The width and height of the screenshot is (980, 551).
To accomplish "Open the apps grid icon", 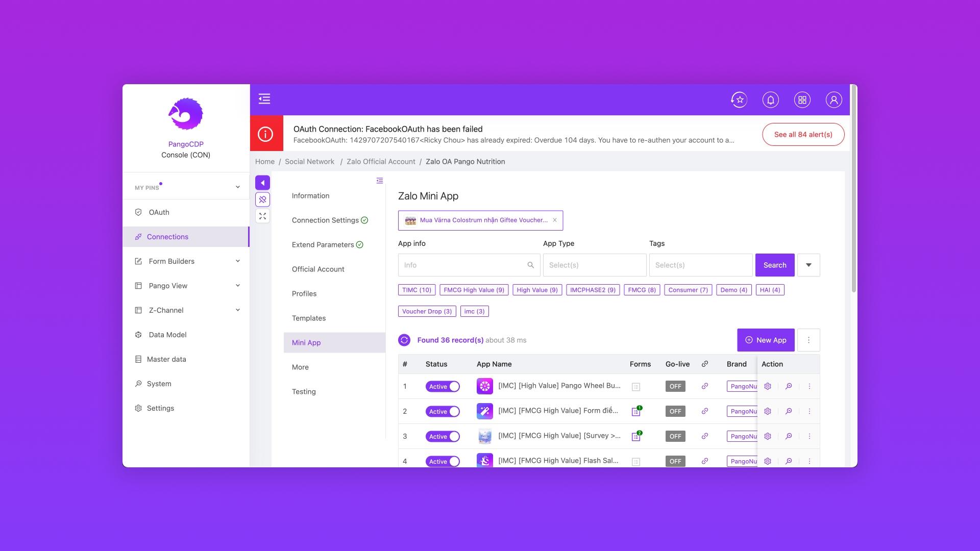I will tap(802, 100).
